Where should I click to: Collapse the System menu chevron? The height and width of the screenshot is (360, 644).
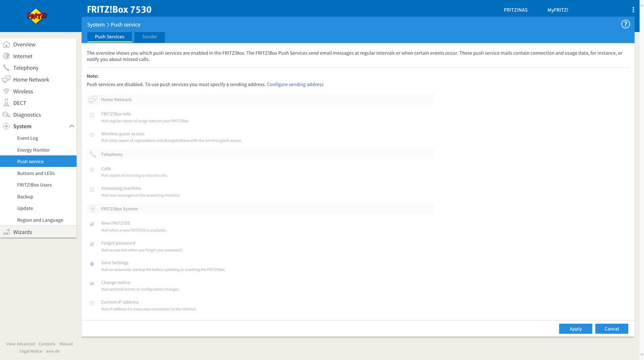pyautogui.click(x=71, y=126)
